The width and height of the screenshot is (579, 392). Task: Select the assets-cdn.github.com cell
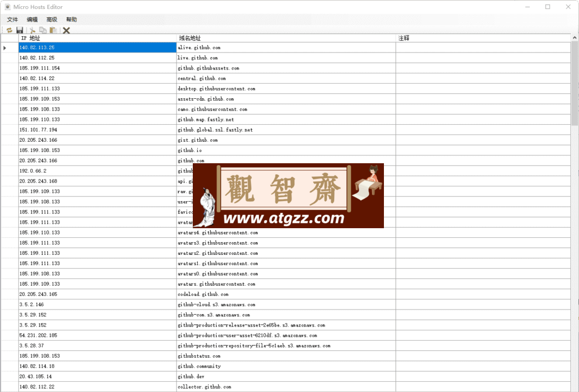point(286,99)
